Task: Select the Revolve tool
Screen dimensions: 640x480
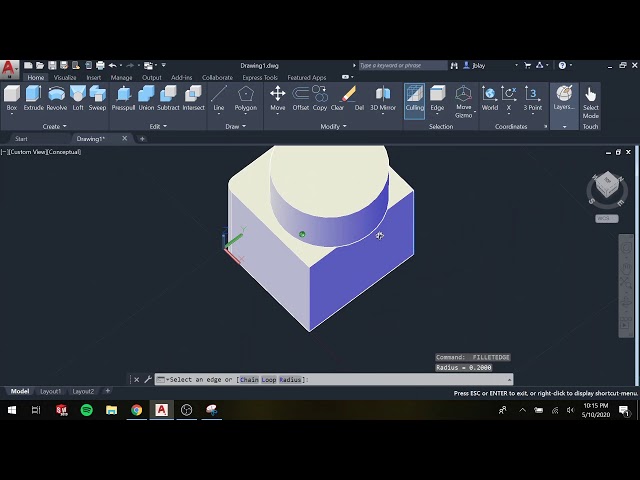Action: point(57,98)
